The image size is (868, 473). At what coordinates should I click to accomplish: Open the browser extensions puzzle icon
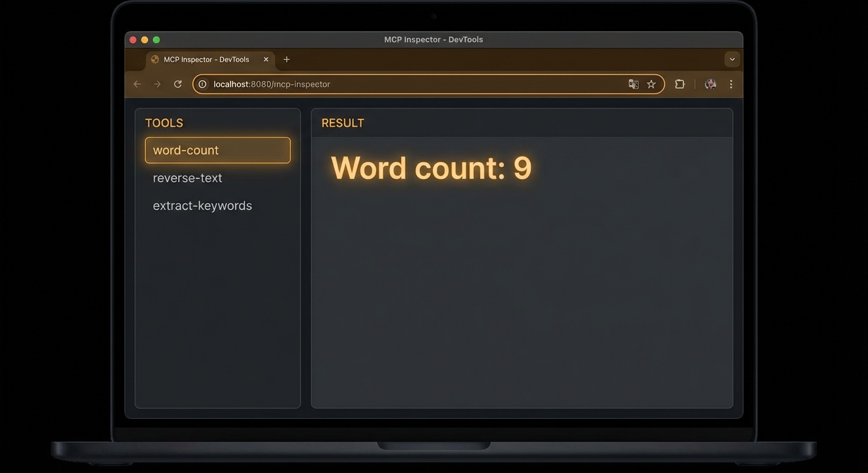tap(679, 84)
